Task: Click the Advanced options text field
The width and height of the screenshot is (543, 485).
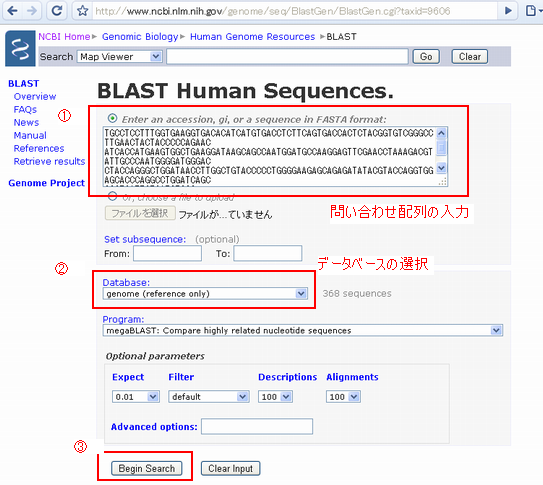Action: coord(257,426)
